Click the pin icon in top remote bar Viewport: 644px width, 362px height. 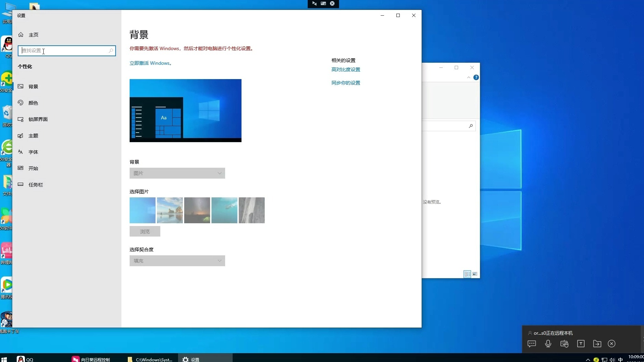coord(314,3)
